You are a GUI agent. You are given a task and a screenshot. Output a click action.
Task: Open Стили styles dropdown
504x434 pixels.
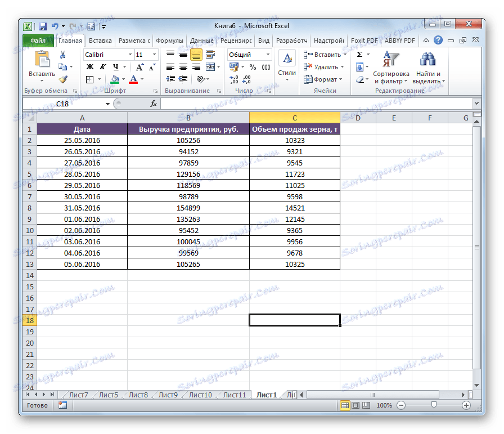(x=287, y=67)
